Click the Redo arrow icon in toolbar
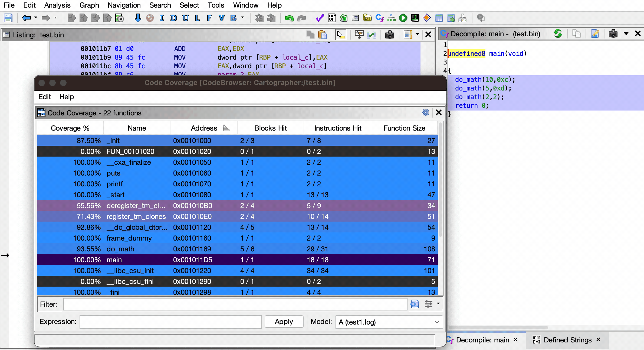644x350 pixels. coord(301,18)
